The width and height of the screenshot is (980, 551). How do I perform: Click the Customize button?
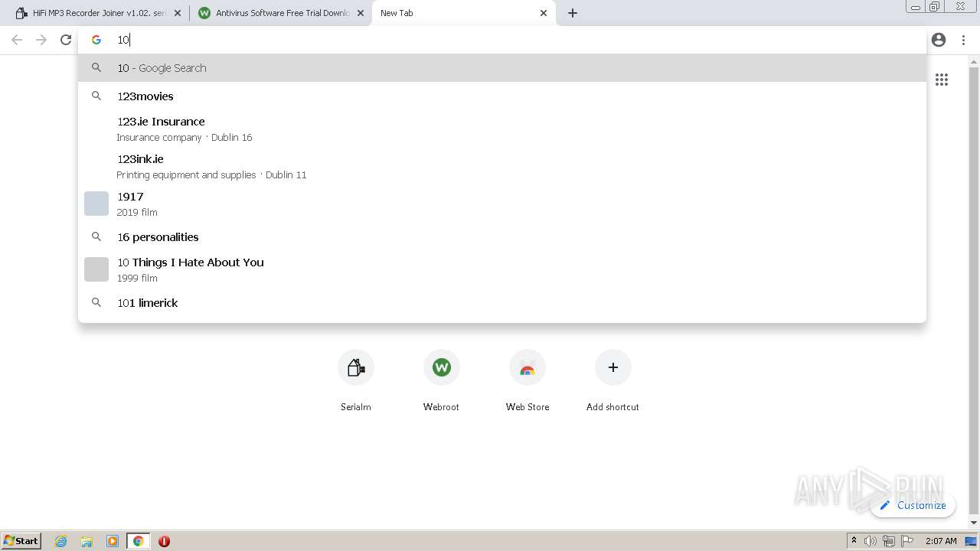pos(913,505)
